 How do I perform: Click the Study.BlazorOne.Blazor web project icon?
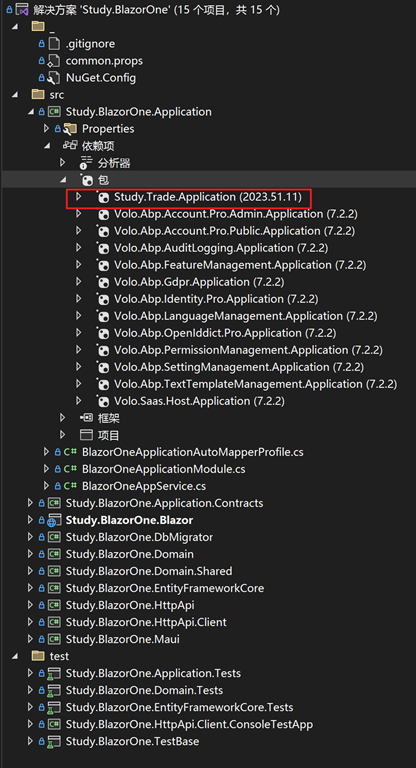(54, 520)
